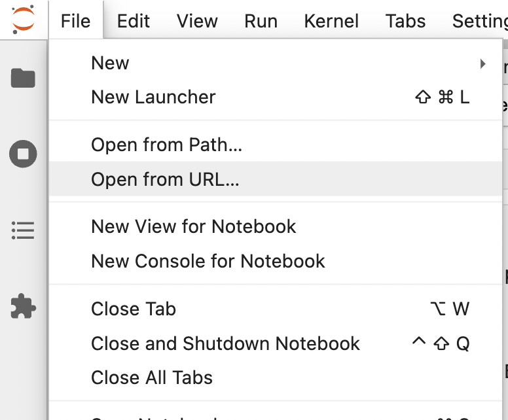508x420 pixels.
Task: Choose Open from URL… entry
Action: pyautogui.click(x=276, y=179)
